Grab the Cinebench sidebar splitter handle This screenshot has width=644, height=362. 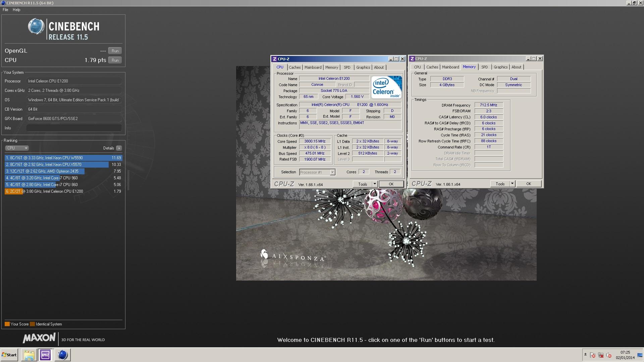click(x=128, y=180)
